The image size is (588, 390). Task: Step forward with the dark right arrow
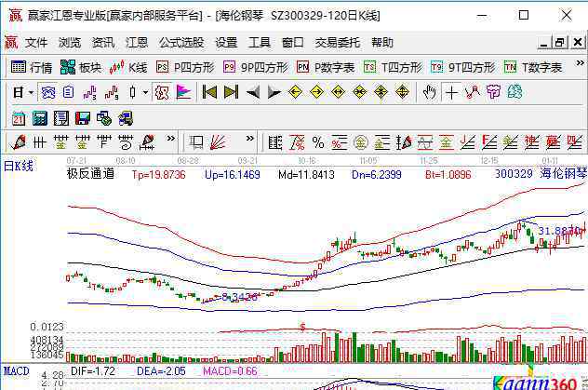pyautogui.click(x=274, y=92)
